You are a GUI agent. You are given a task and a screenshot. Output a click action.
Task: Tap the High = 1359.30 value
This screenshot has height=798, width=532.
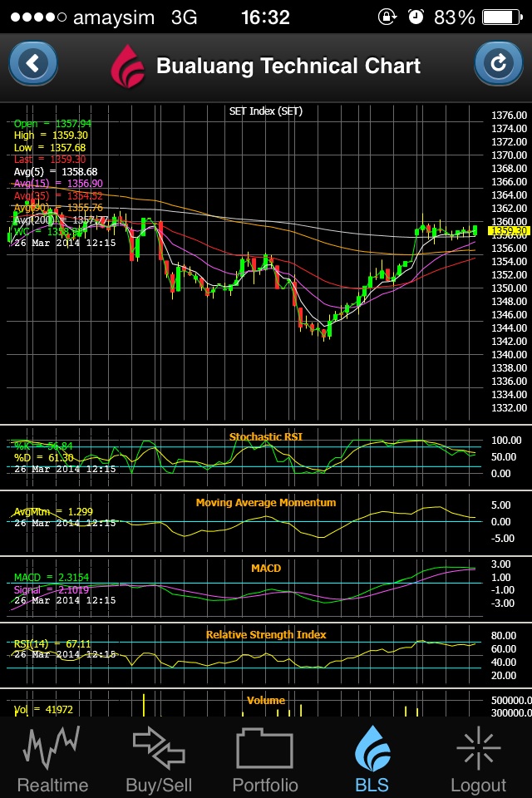[x=51, y=135]
